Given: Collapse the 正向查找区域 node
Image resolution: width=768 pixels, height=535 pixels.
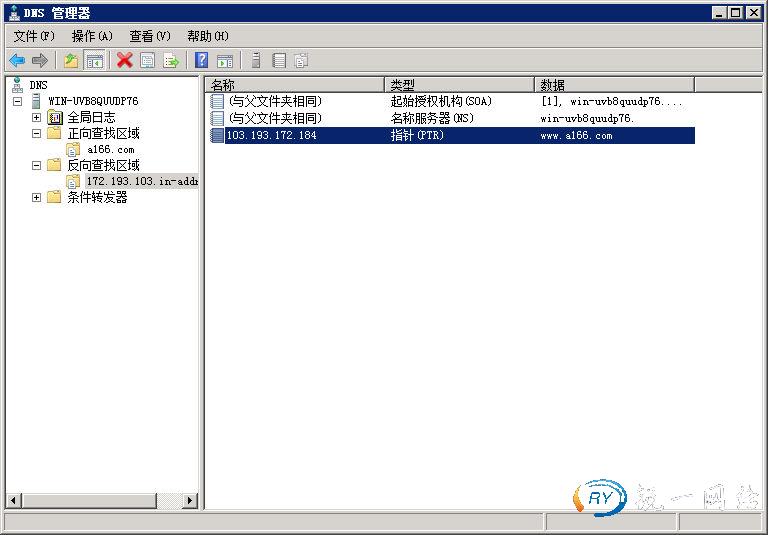Looking at the screenshot, I should click(36, 133).
